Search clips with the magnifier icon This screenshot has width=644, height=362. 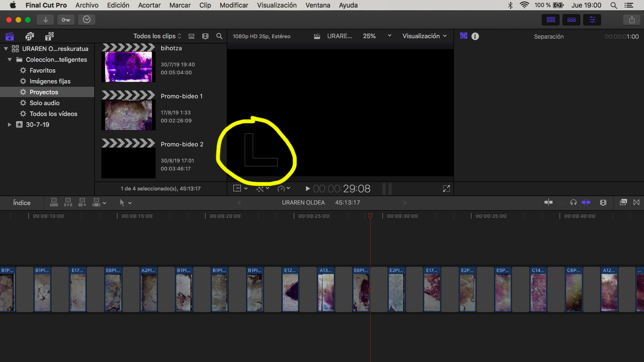point(219,36)
